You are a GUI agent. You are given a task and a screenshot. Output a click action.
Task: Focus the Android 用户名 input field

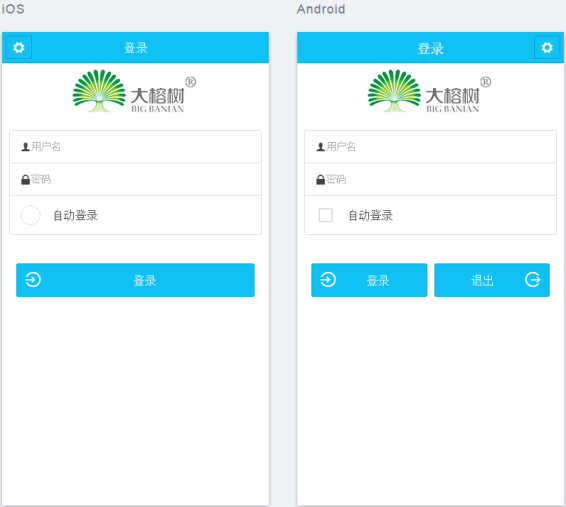(x=430, y=147)
